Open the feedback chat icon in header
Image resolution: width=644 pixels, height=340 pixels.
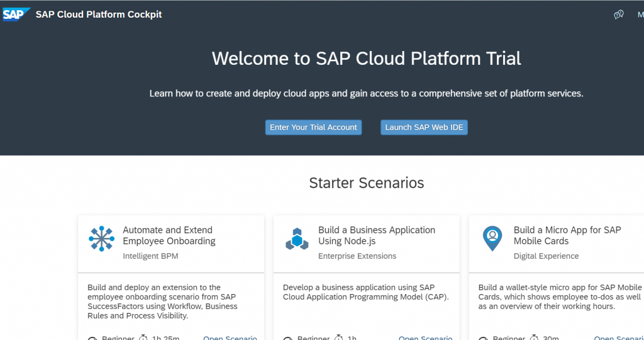tap(619, 15)
